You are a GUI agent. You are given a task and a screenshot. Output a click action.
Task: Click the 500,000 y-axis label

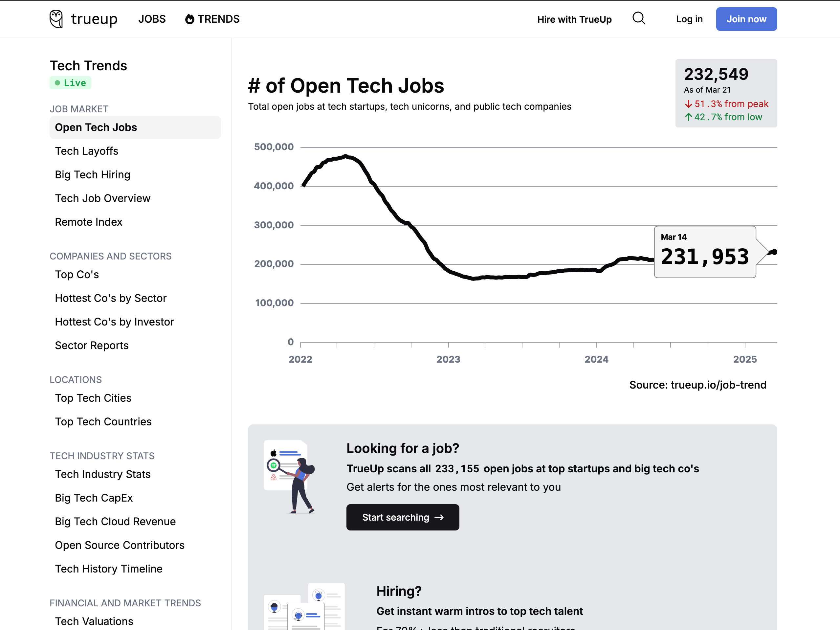point(274,147)
